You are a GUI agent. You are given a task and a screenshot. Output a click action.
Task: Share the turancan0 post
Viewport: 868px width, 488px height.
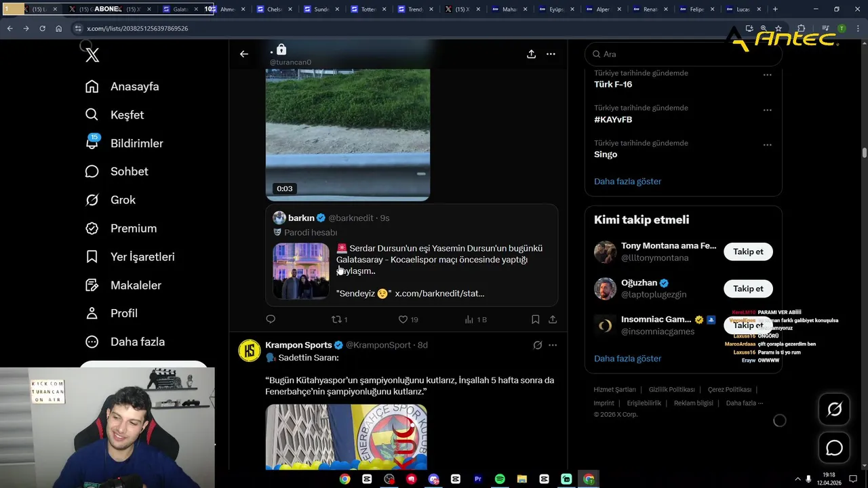click(x=553, y=319)
